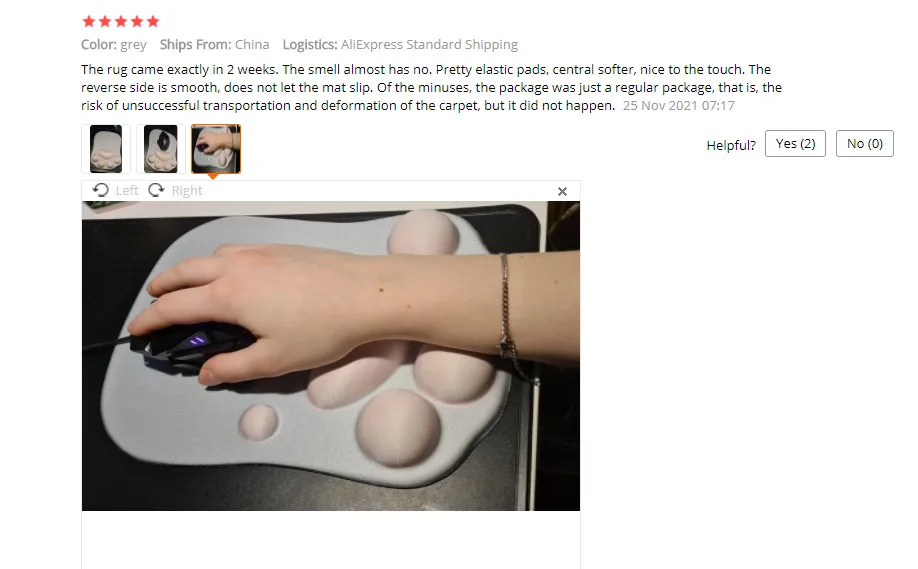Click the "Left" rotate label
The height and width of the screenshot is (569, 918).
tap(126, 190)
